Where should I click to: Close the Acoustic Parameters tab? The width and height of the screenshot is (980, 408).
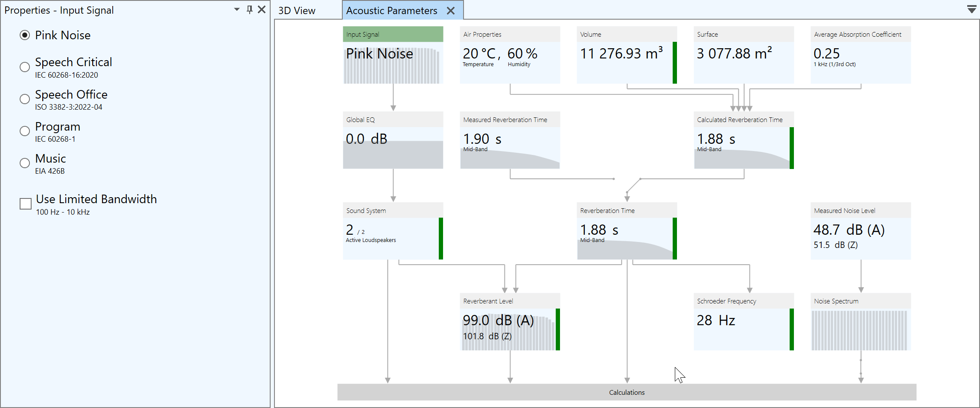451,11
